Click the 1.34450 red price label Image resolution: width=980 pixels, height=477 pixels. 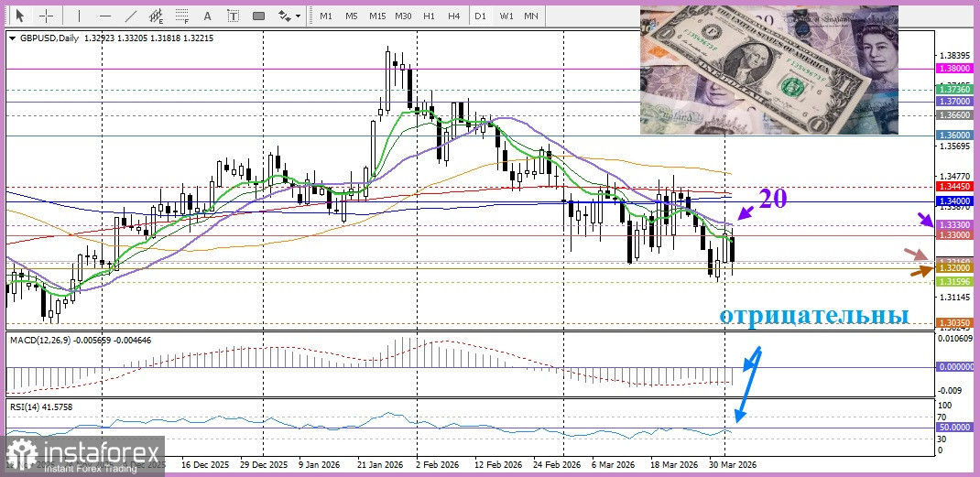[x=953, y=186]
